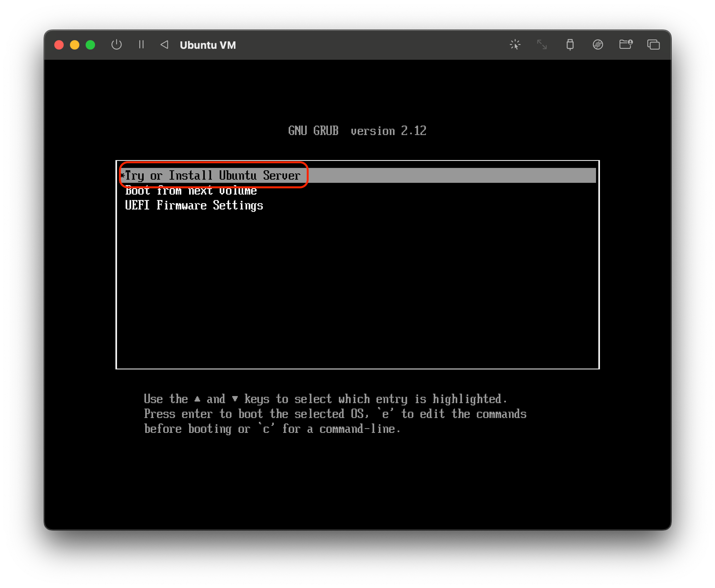Select Boot from next volume entry
This screenshot has height=588, width=715.
(191, 191)
